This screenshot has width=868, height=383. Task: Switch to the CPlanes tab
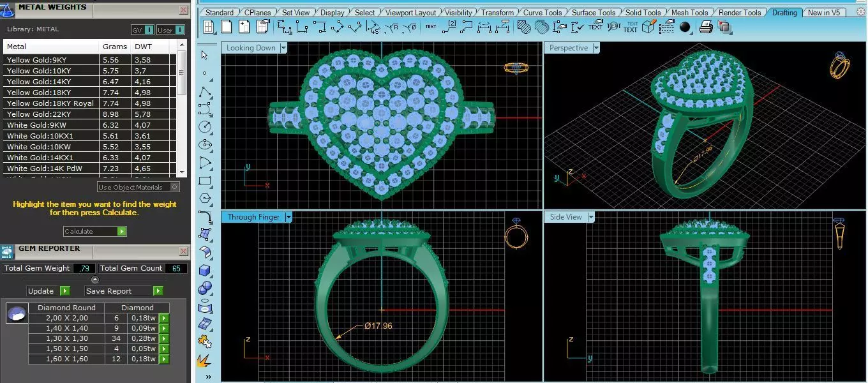tap(258, 12)
